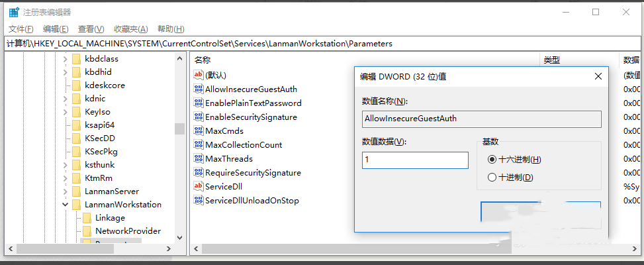The width and height of the screenshot is (644, 265).
Task: Close the 编辑 DWORD dialog
Action: (598, 76)
